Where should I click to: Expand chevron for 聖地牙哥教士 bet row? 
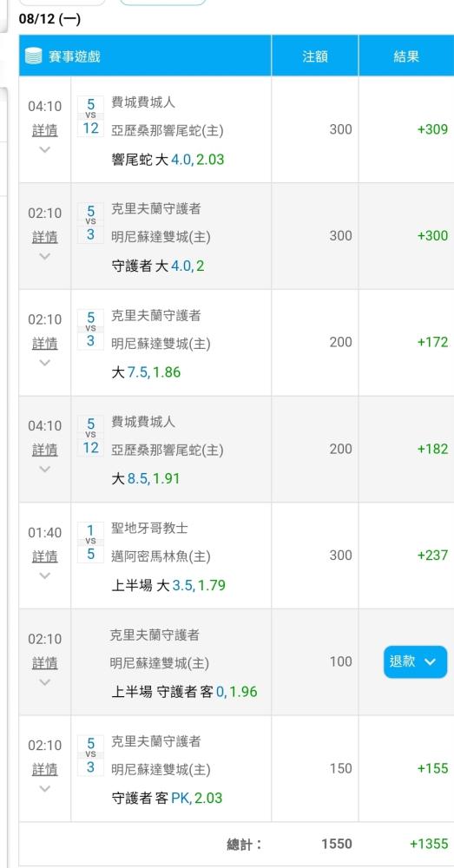(45, 575)
